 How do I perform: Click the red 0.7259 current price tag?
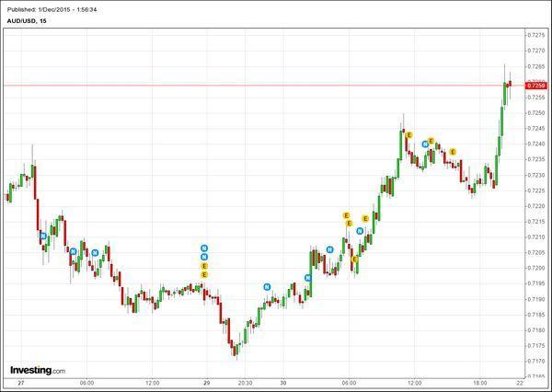coord(535,86)
